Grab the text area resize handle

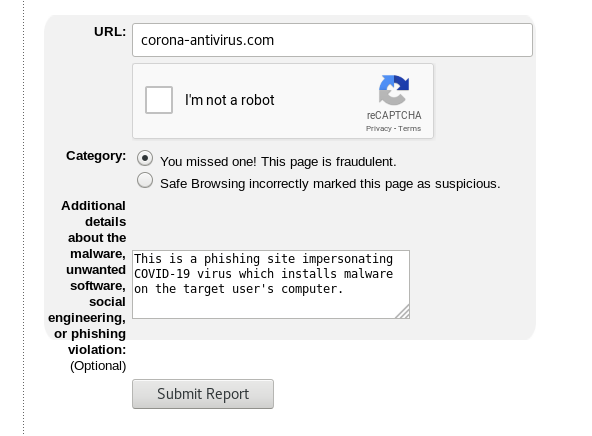tap(403, 312)
